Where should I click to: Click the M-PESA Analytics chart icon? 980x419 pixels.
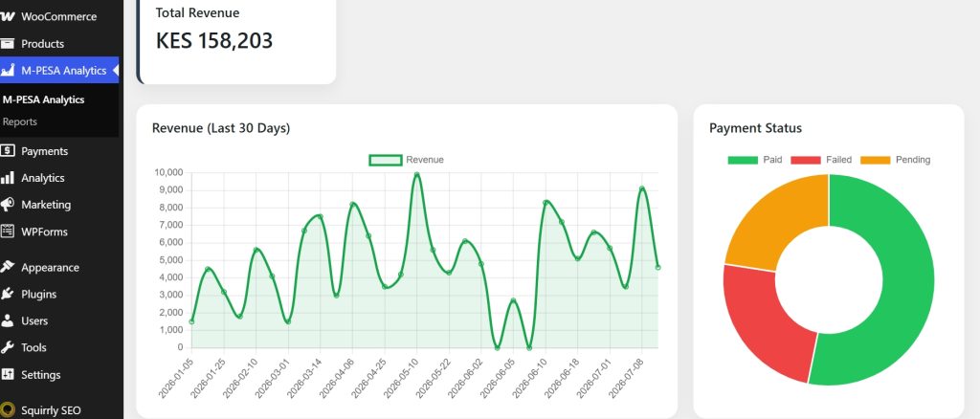point(7,71)
